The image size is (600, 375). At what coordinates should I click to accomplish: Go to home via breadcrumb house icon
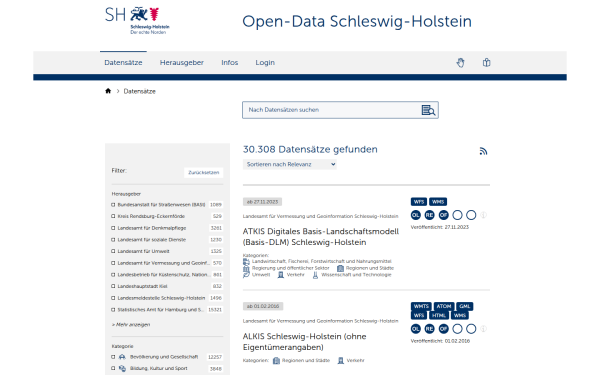[x=108, y=91]
